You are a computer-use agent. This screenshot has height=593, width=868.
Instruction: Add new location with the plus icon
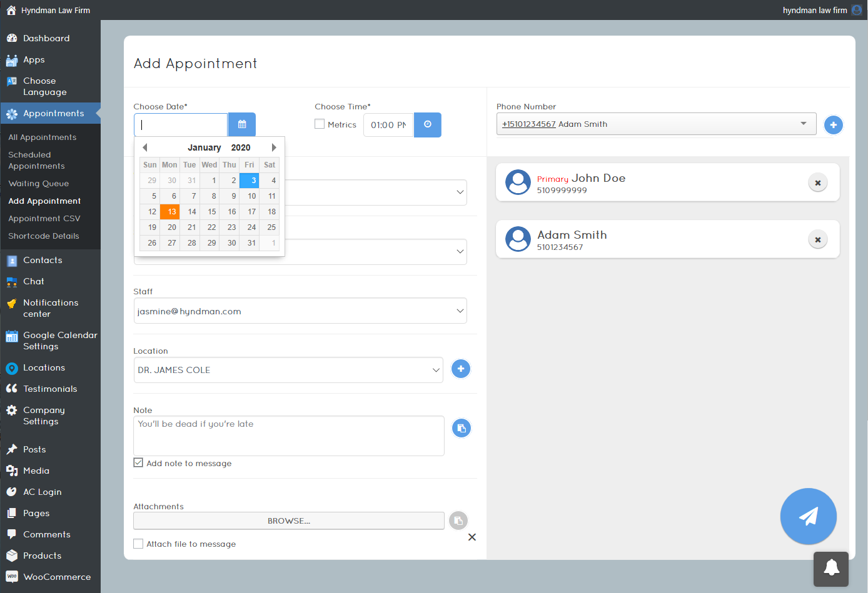[x=461, y=369]
